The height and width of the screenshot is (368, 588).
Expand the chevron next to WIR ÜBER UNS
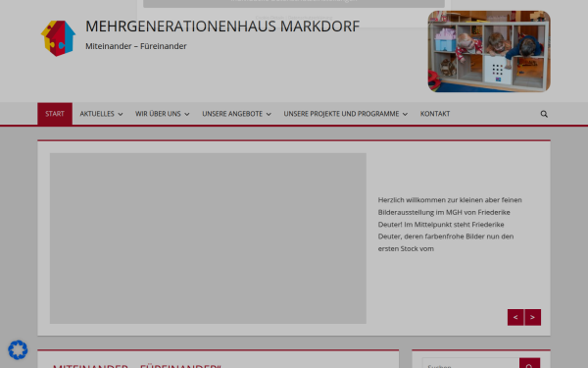pyautogui.click(x=187, y=114)
